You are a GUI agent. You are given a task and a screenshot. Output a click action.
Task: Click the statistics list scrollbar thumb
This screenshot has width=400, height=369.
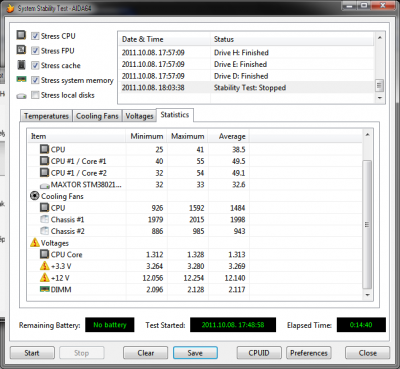367,224
